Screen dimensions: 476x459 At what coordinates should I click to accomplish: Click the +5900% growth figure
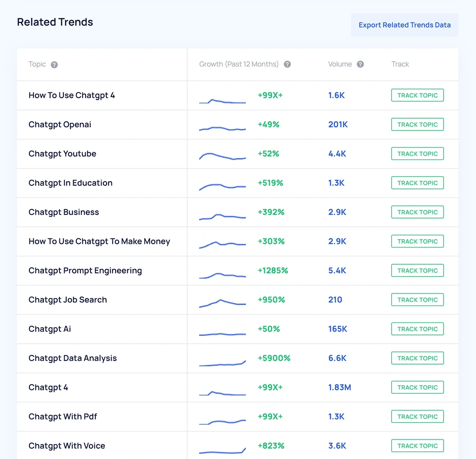pos(274,358)
